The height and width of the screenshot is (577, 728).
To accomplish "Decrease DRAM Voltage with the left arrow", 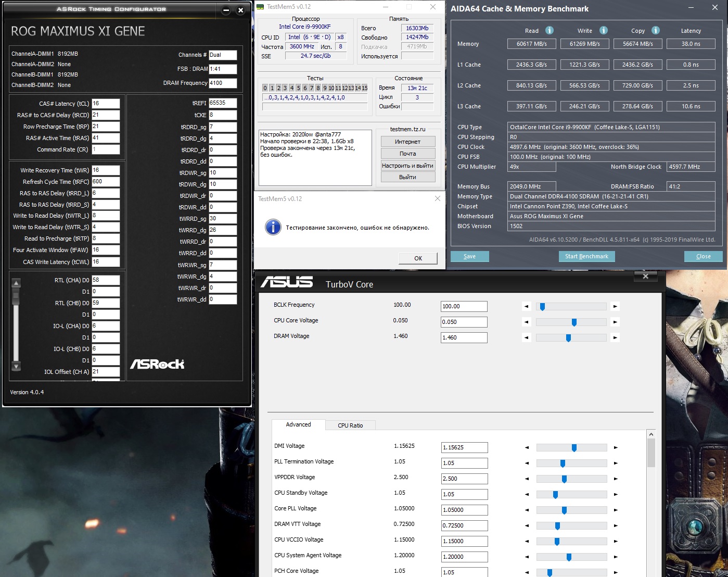I will [x=527, y=338].
